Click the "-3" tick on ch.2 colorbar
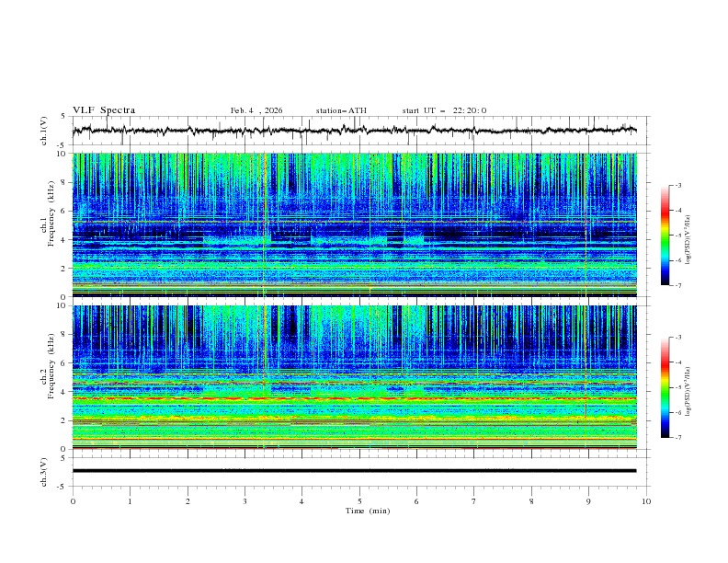The height and width of the screenshot is (563, 728). pyautogui.click(x=678, y=338)
